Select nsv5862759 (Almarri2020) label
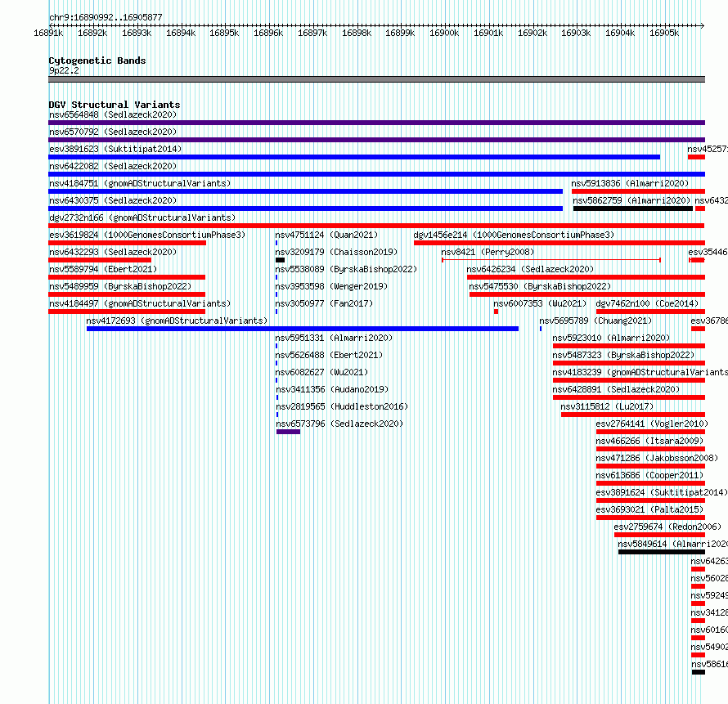 [631, 200]
